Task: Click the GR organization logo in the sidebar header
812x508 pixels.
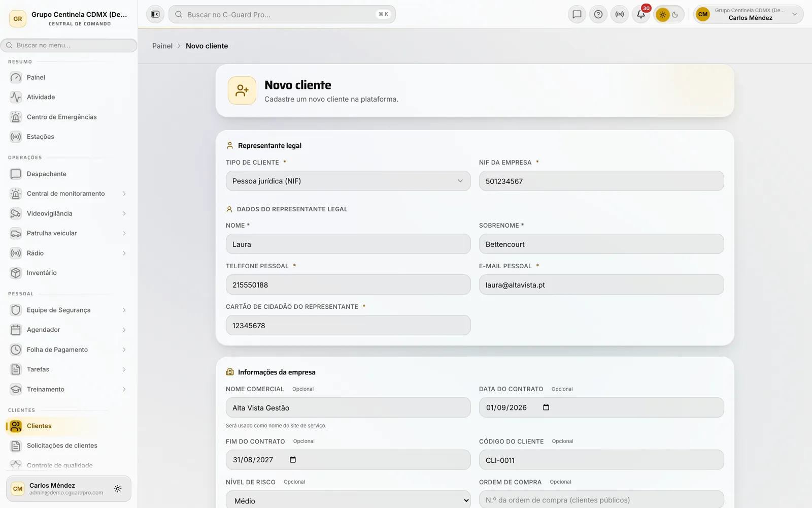Action: (x=18, y=19)
